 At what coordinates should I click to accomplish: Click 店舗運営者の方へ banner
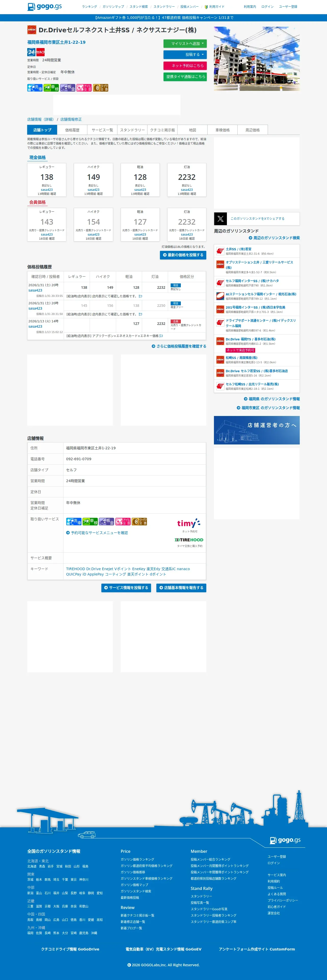click(256, 430)
